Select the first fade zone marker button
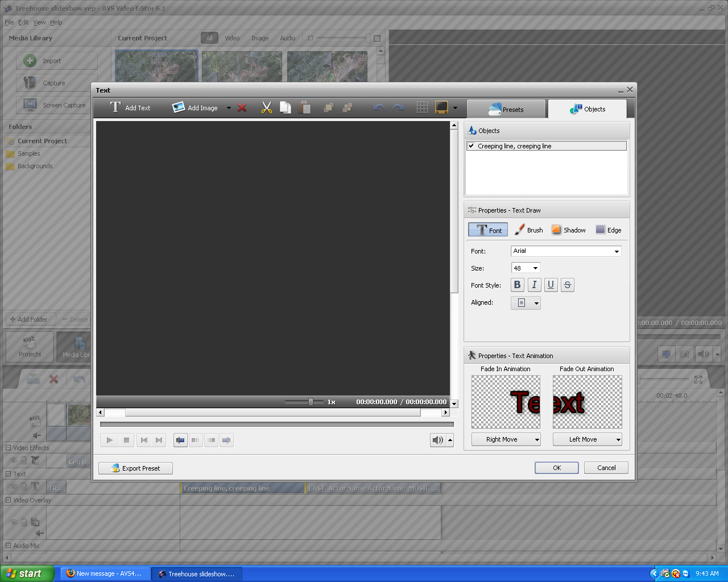 click(180, 440)
